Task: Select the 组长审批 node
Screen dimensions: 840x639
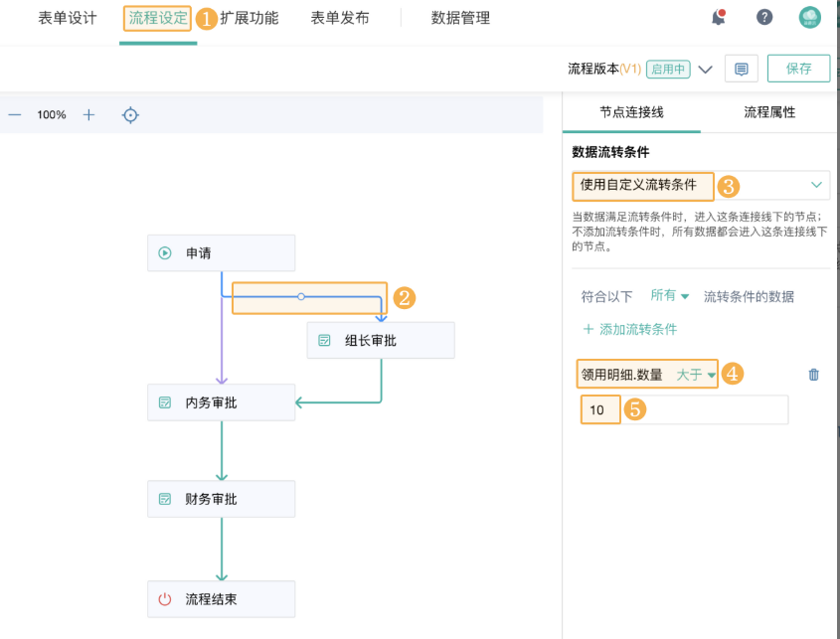Action: (381, 340)
